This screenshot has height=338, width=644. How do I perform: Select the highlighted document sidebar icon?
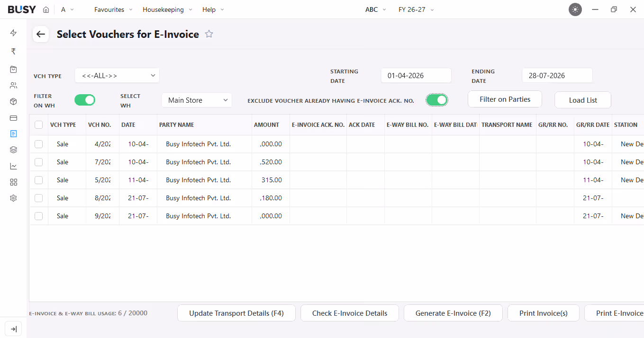pos(13,134)
